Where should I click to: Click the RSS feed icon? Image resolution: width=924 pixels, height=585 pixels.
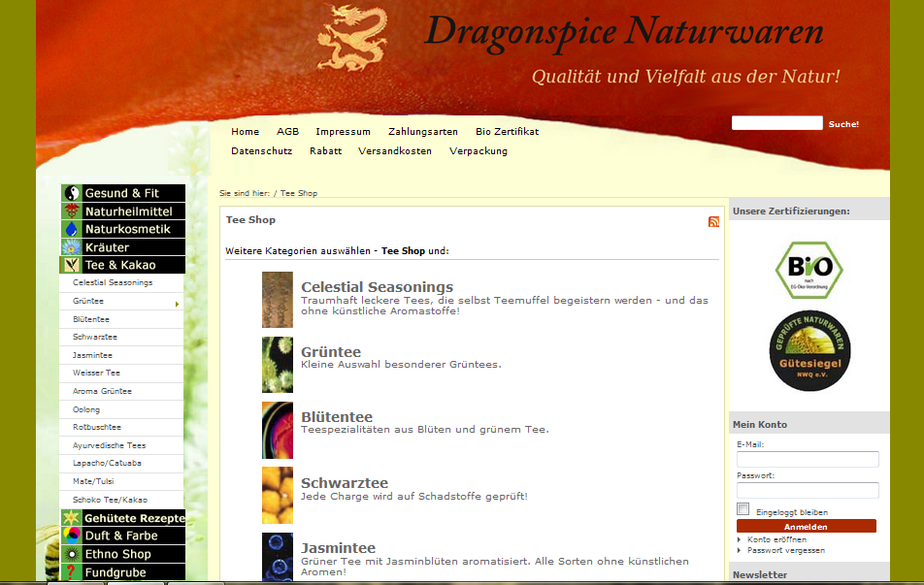[713, 222]
